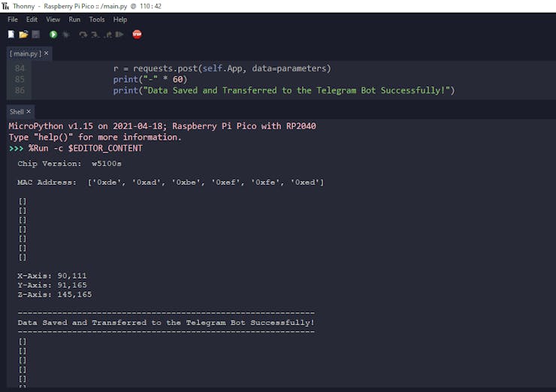Image resolution: width=556 pixels, height=392 pixels.
Task: Select the Shell tab
Action: tap(17, 112)
